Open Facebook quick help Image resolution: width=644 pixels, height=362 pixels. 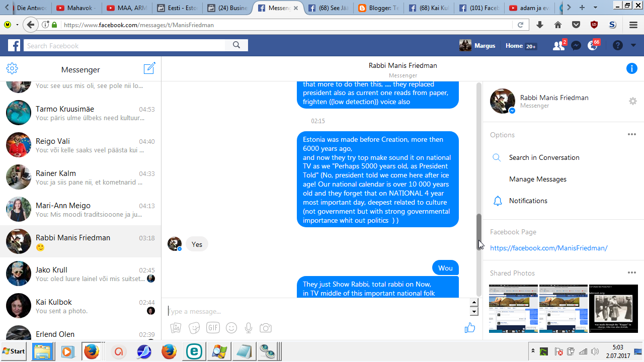(618, 46)
